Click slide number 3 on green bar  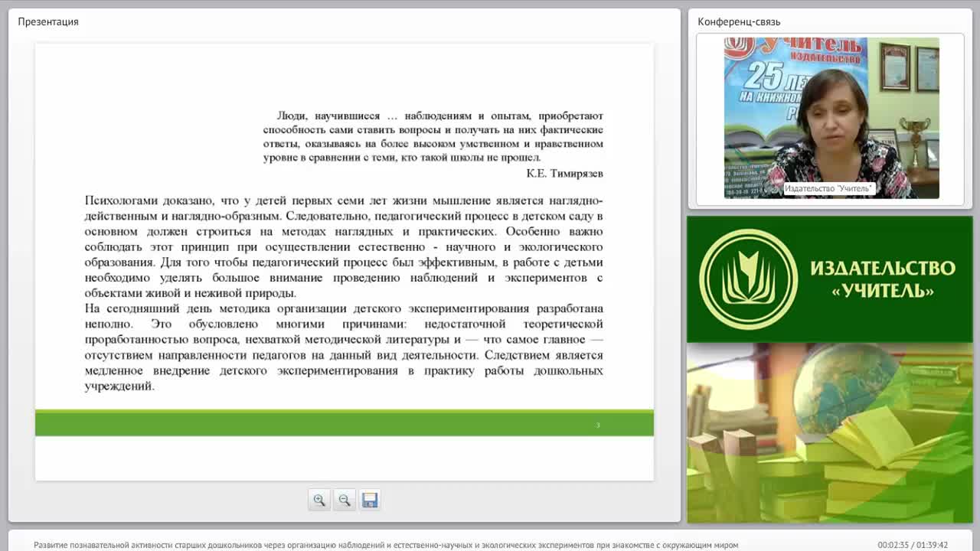pos(598,425)
